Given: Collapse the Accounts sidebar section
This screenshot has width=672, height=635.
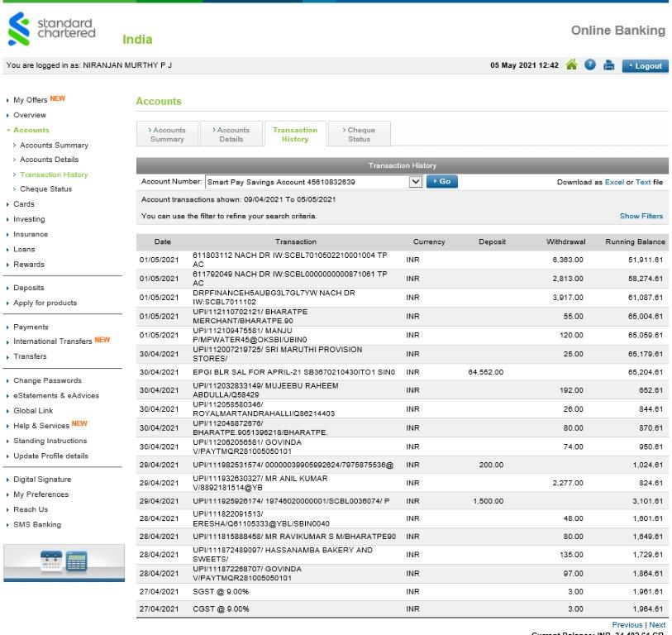Looking at the screenshot, I should 31,130.
